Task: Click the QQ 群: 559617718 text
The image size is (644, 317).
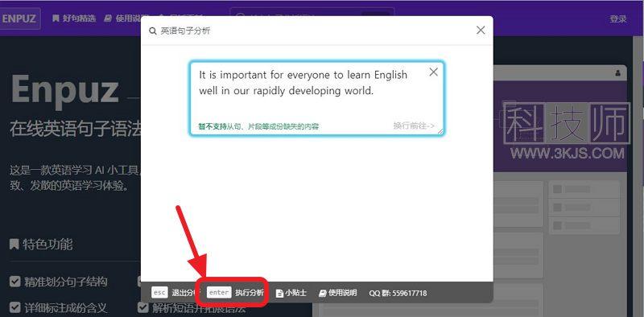Action: (x=398, y=293)
